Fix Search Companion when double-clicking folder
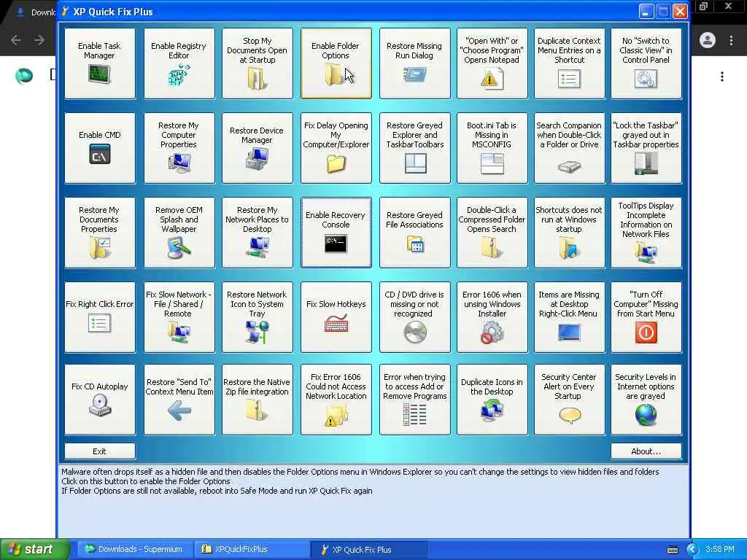The height and width of the screenshot is (560, 747). [x=569, y=148]
